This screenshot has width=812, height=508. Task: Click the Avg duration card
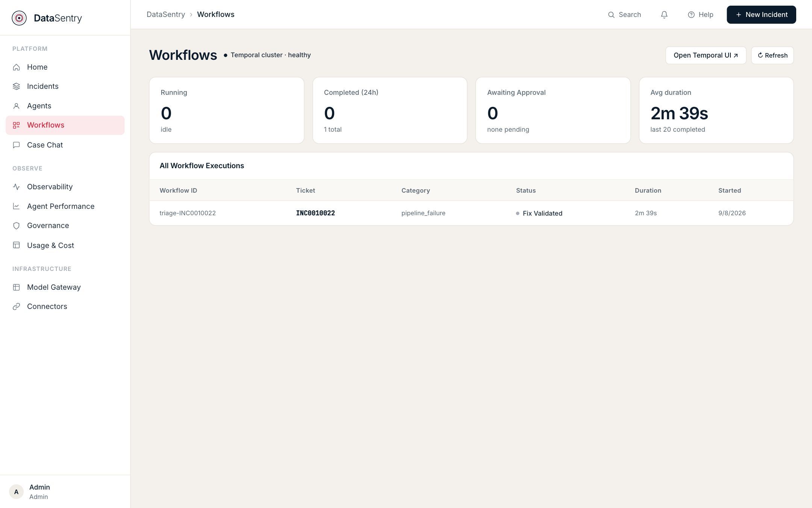716,110
